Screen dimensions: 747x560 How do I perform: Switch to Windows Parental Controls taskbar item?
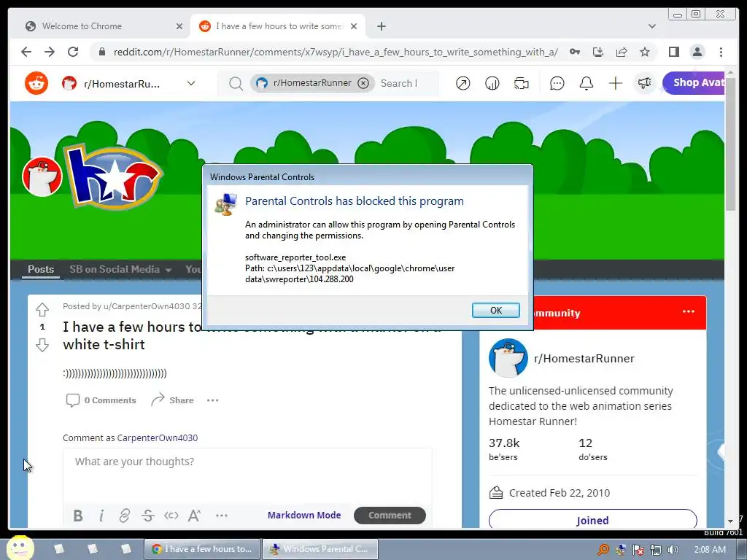320,549
